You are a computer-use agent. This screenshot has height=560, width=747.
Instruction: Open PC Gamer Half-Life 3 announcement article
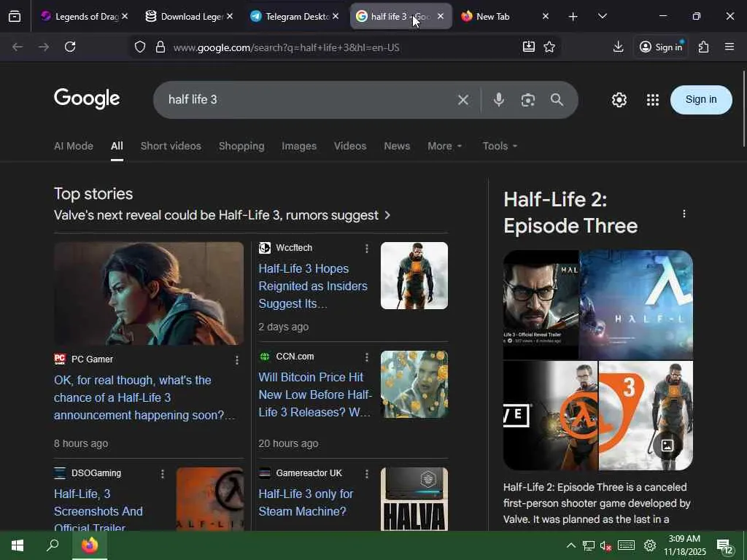(x=144, y=397)
